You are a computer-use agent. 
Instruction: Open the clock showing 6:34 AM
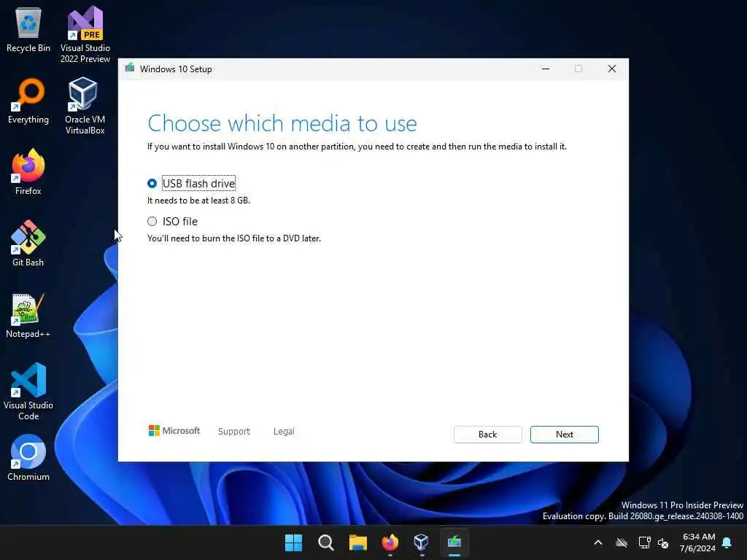point(698,542)
